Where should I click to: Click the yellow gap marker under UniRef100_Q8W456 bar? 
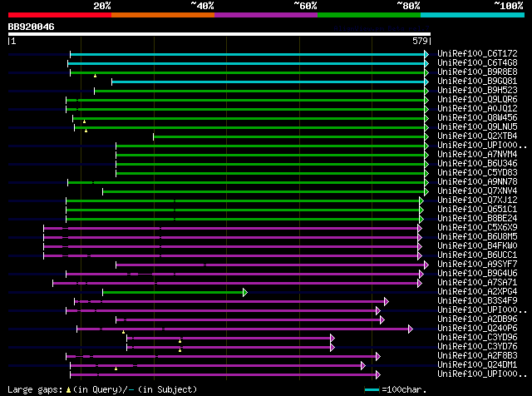click(84, 121)
